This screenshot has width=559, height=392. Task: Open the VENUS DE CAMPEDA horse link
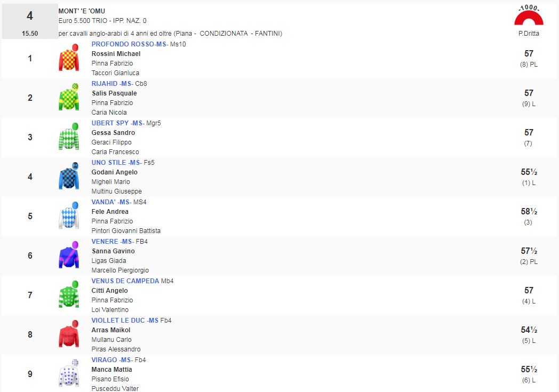125,281
